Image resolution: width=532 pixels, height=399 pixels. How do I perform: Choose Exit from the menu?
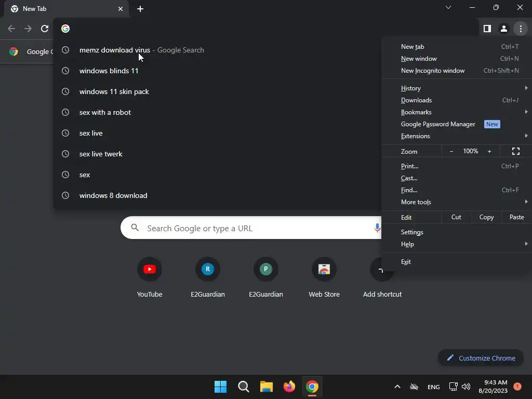[457, 262]
